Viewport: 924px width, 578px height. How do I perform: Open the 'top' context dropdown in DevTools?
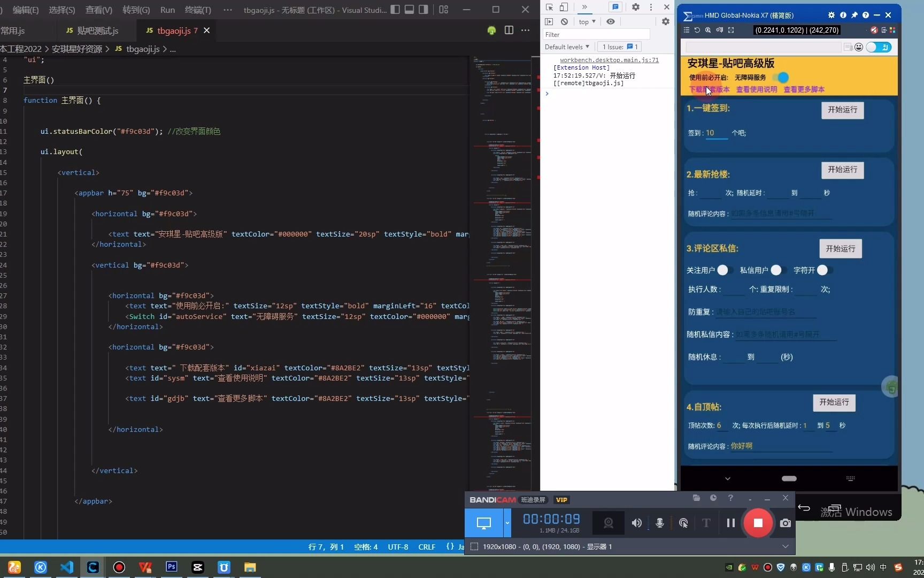coord(587,22)
